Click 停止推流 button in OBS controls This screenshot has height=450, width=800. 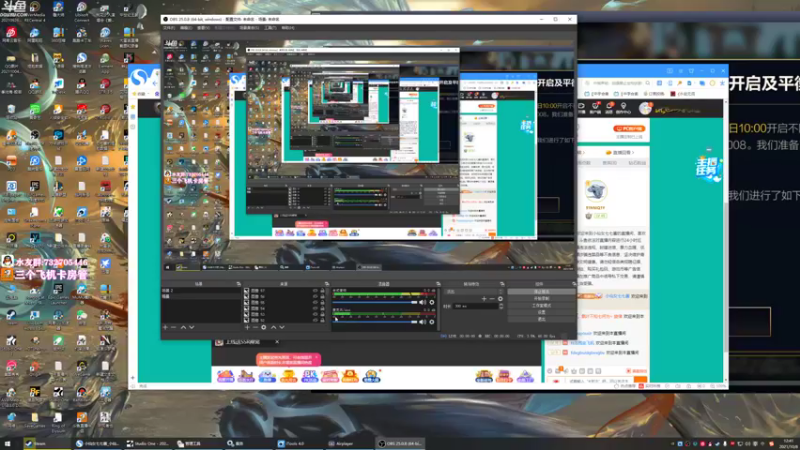pyautogui.click(x=541, y=291)
